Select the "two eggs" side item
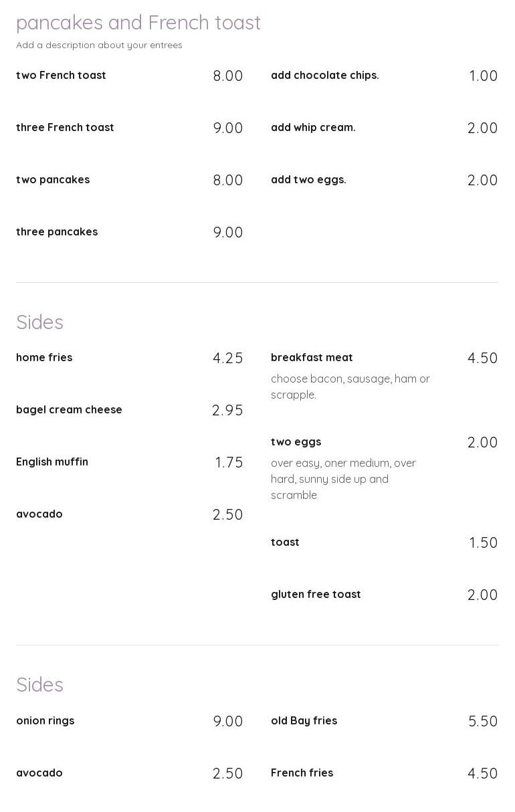The image size is (515, 812). point(296,442)
